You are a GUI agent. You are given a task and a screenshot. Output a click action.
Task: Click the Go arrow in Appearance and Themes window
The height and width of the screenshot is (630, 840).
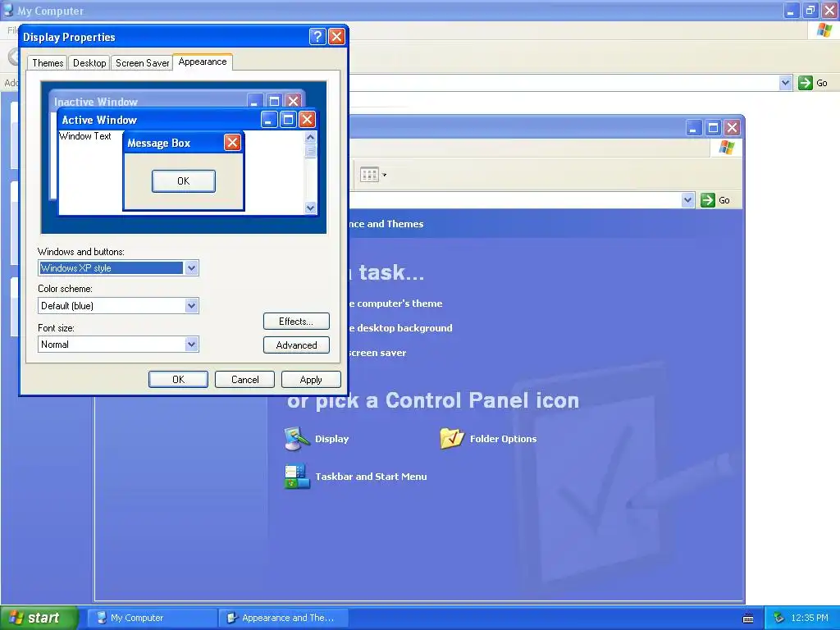tap(708, 200)
